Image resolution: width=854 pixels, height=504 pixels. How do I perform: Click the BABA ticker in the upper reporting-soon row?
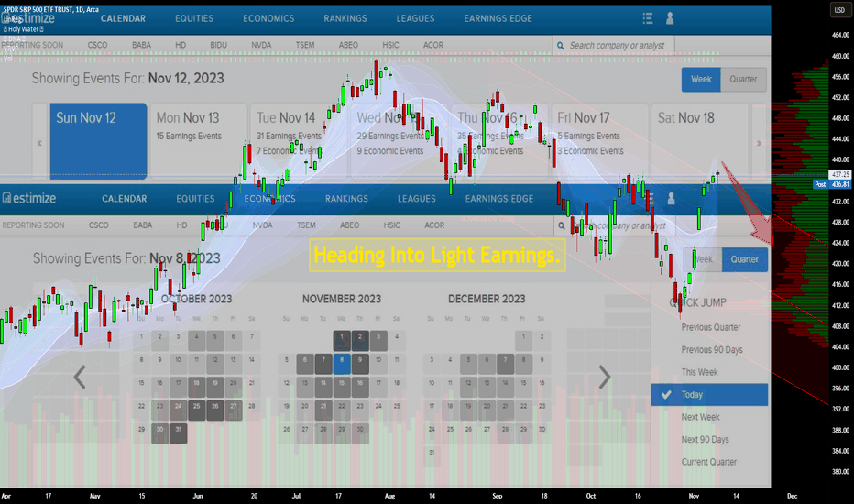pos(142,45)
